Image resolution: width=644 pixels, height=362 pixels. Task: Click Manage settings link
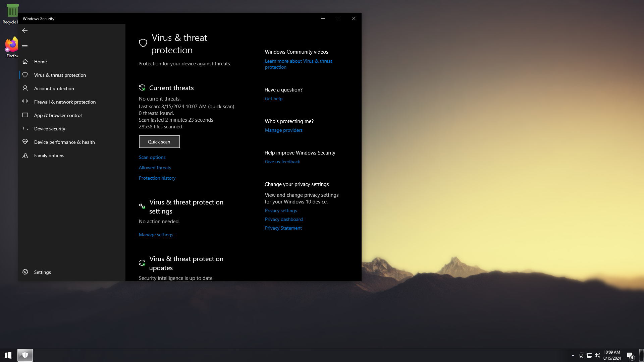pos(156,235)
